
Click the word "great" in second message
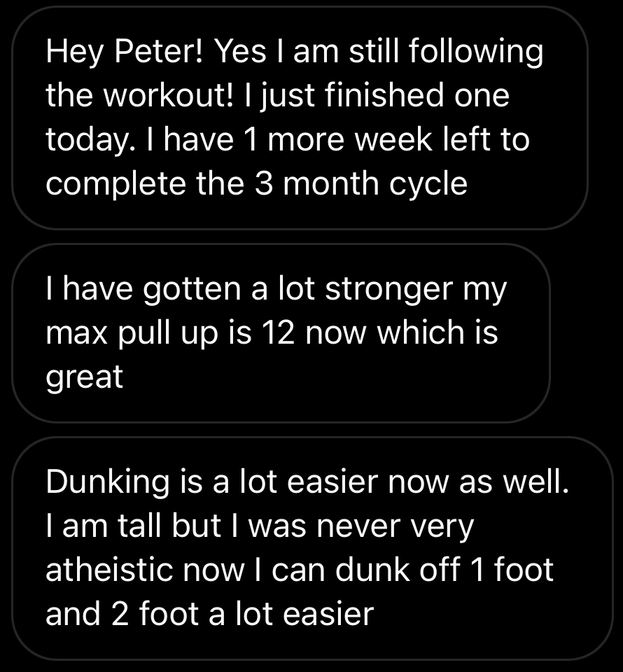[x=84, y=377]
